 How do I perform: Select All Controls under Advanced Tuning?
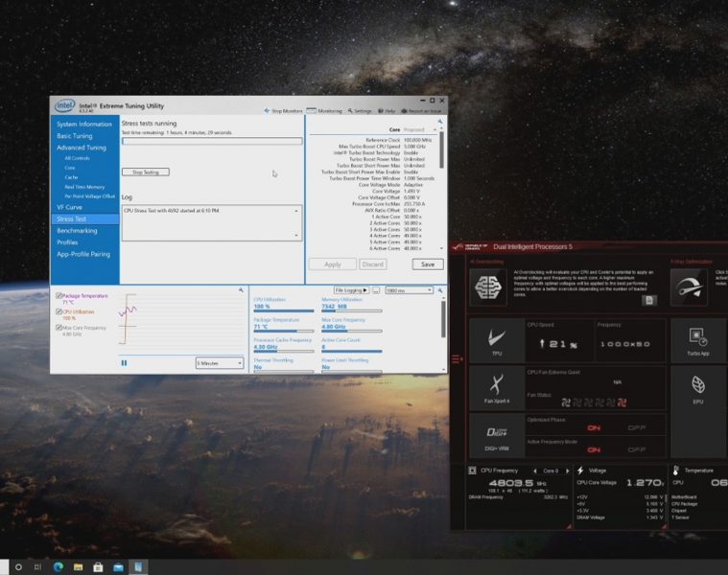[77, 158]
